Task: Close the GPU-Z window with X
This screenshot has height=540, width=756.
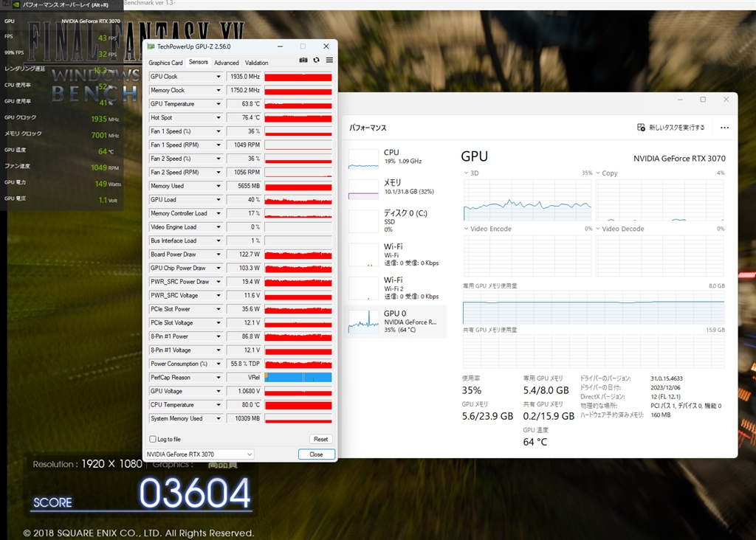Action: [x=326, y=46]
